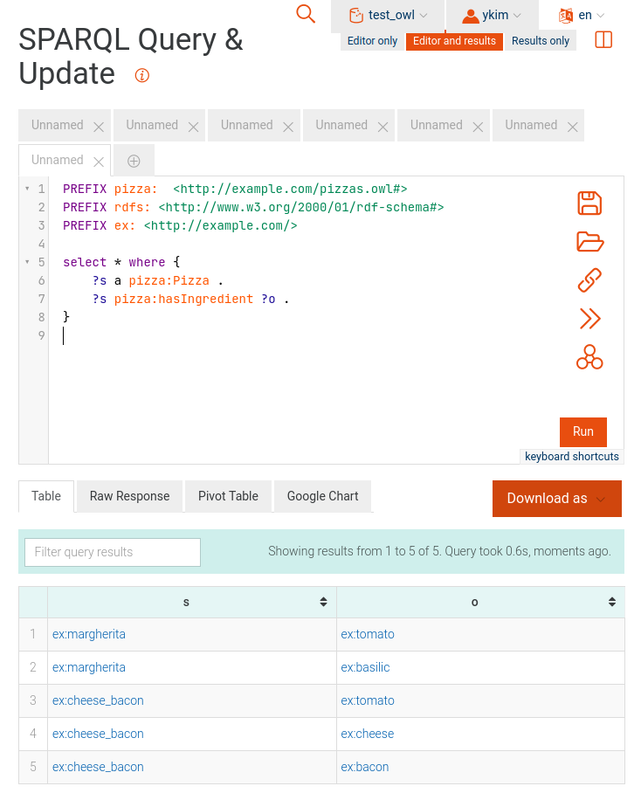This screenshot has width=634, height=800.
Task: Click the sameAs expansion circles icon
Action: [x=590, y=357]
